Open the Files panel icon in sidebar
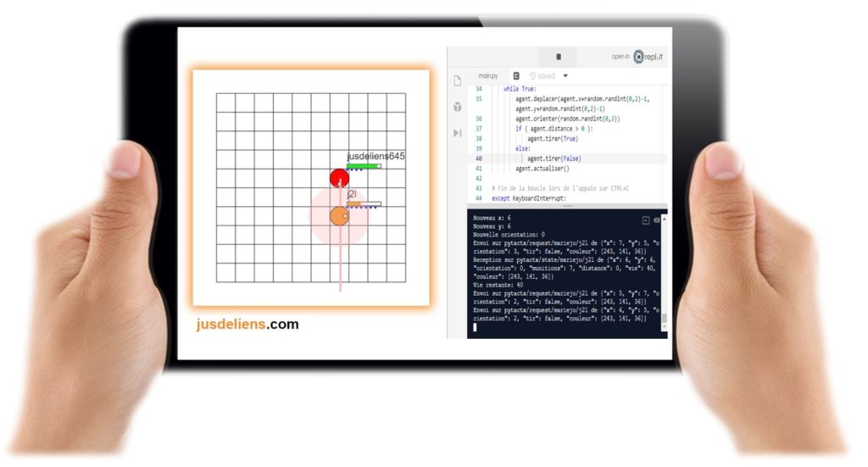The height and width of the screenshot is (467, 868). [457, 81]
